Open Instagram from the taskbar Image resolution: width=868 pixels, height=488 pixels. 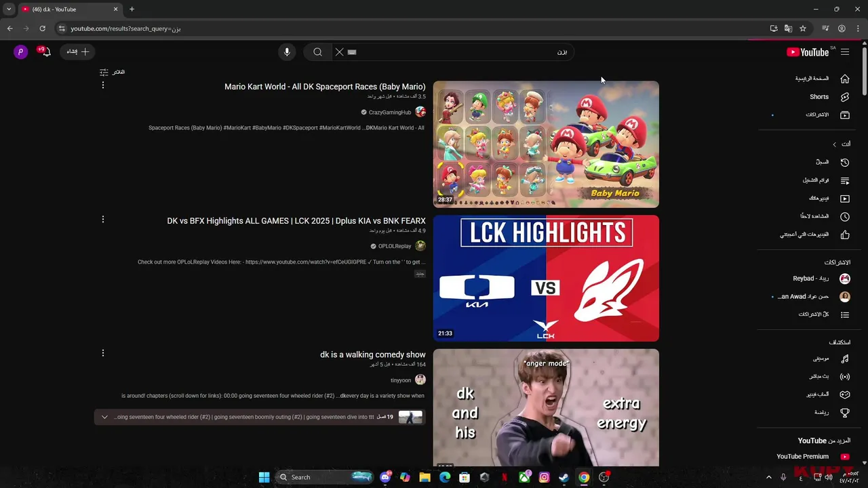click(544, 477)
